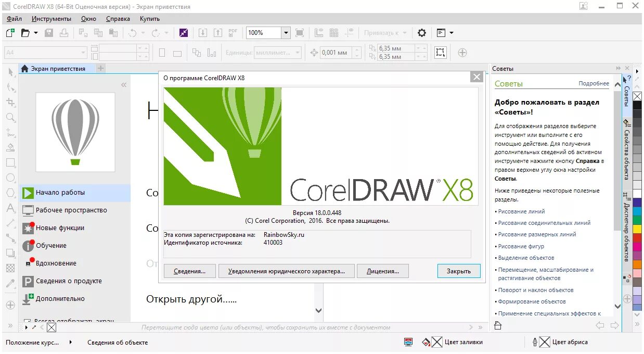Open the Инструменты menu
Image resolution: width=644 pixels, height=354 pixels.
pyautogui.click(x=51, y=19)
